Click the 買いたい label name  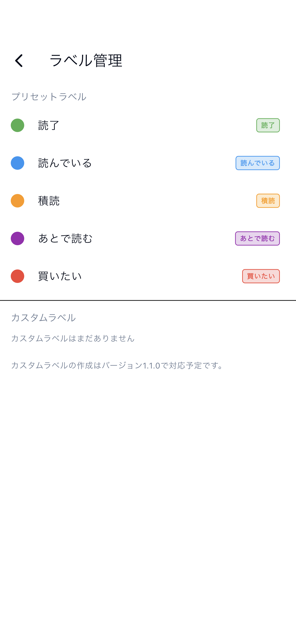60,276
